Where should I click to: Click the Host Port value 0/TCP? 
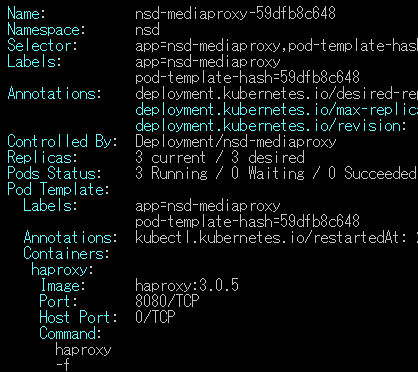point(155,318)
